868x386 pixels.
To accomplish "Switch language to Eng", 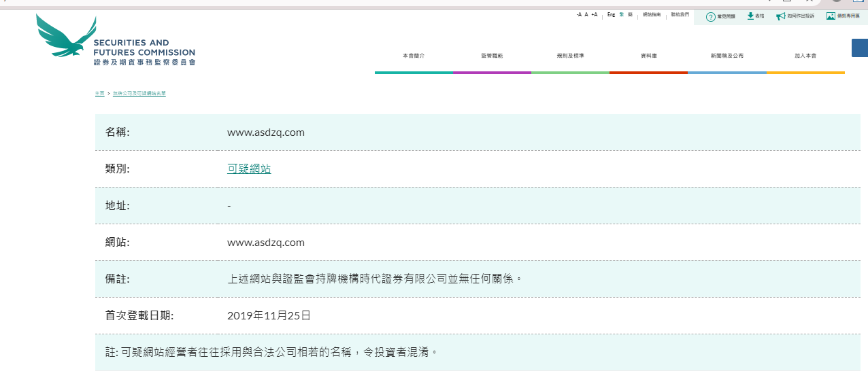I will click(x=611, y=14).
